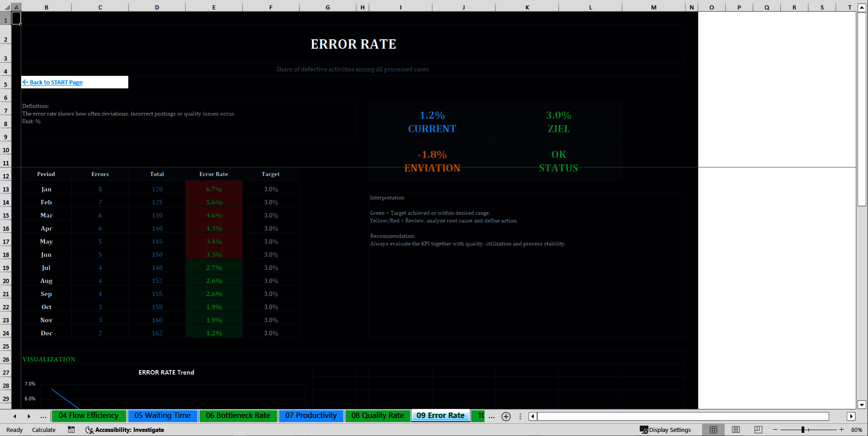Switch to Page Break Preview view
The width and height of the screenshot is (868, 436).
(758, 430)
